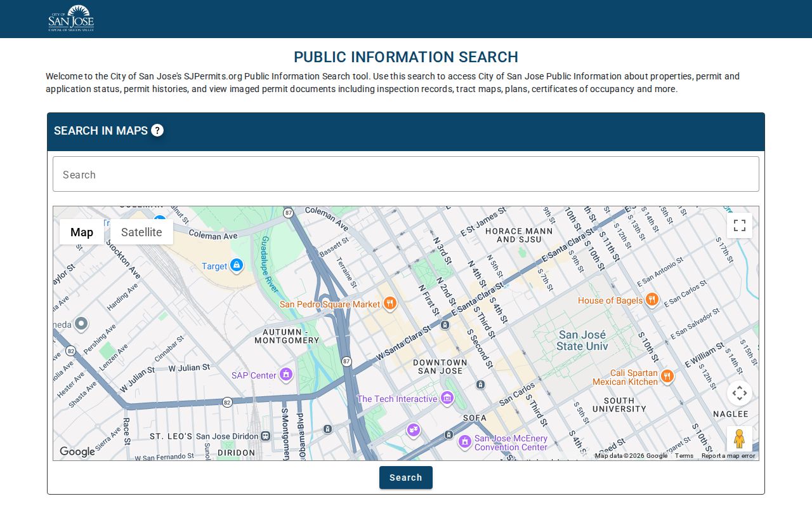Switch to Satellite view

click(141, 232)
